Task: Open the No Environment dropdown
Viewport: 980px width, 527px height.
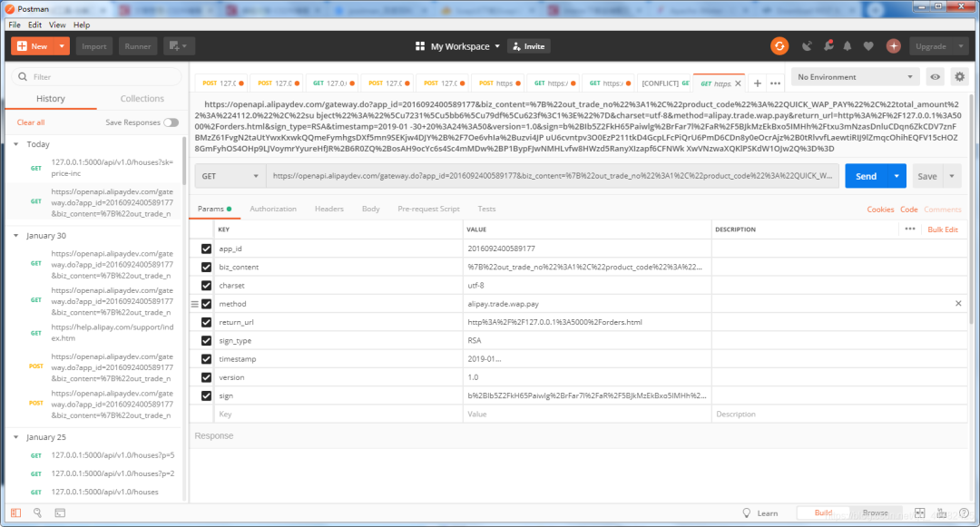Action: pyautogui.click(x=855, y=77)
